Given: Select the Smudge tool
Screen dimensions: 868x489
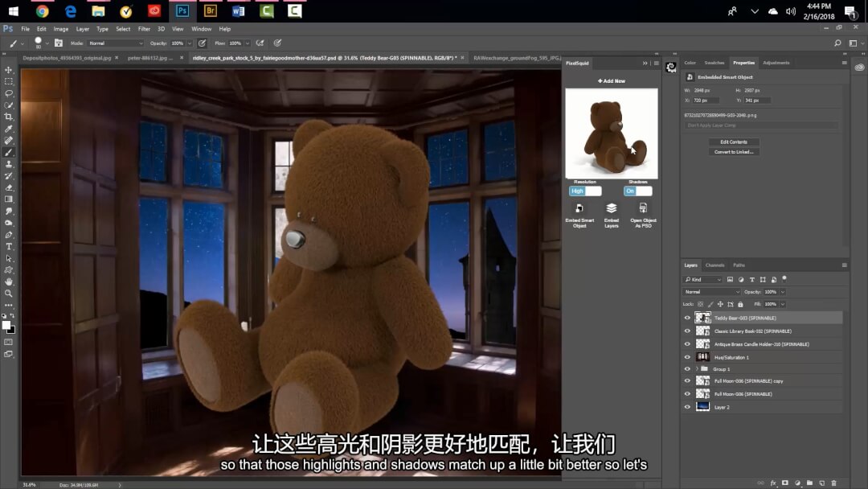Looking at the screenshot, I should (x=8, y=211).
